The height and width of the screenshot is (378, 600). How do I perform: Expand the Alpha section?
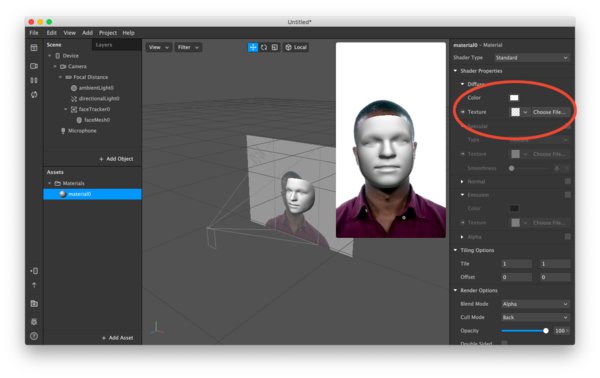[x=462, y=237]
